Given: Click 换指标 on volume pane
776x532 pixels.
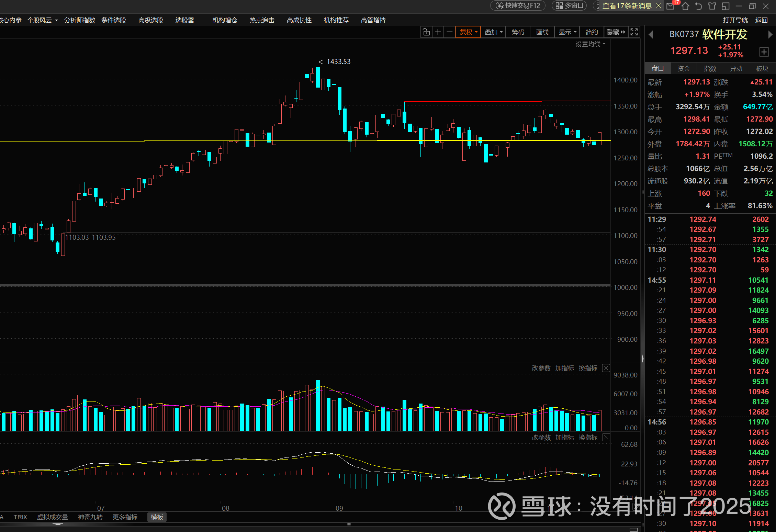Looking at the screenshot, I should (588, 368).
